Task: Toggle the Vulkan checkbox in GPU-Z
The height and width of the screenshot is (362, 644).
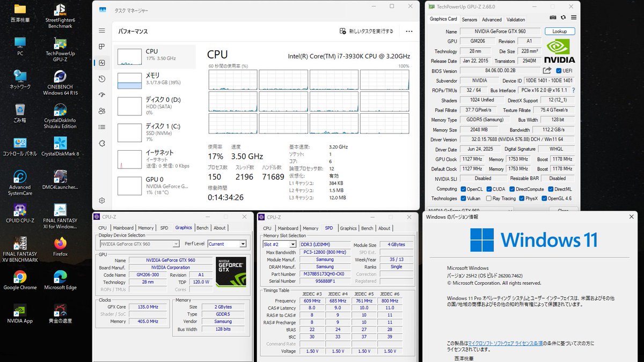Action: (x=463, y=198)
